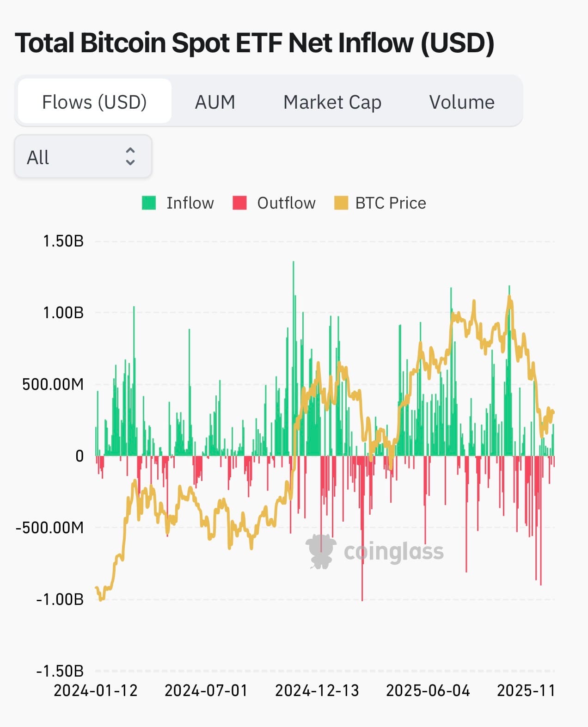
Task: Show the Volume tab
Action: click(462, 102)
